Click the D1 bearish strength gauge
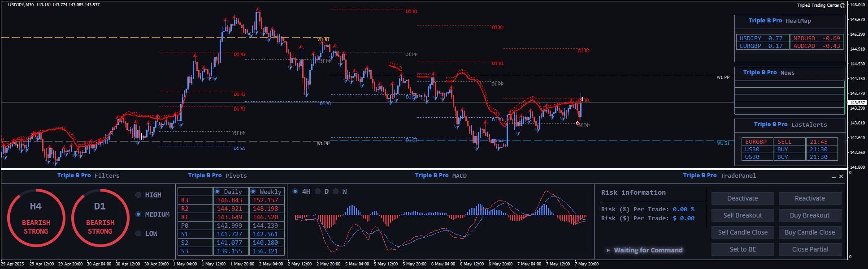 pos(100,218)
